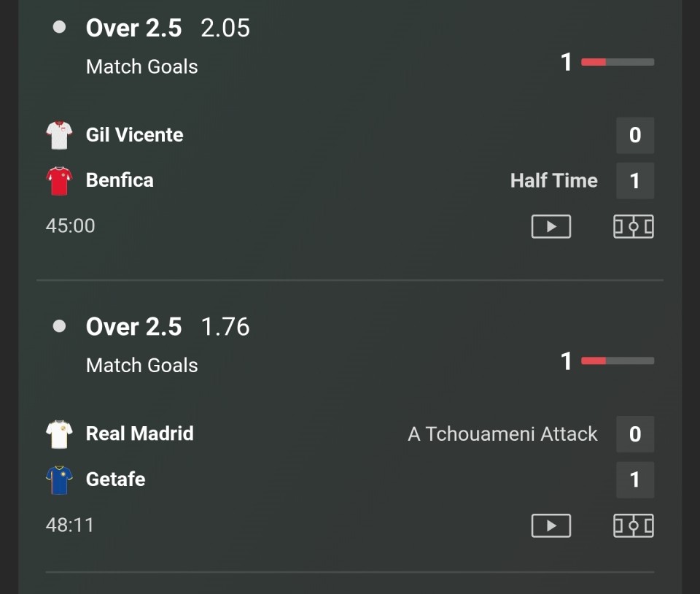Viewport: 700px width, 594px height.
Task: Show pitch tracker for Real Madrid match
Action: coord(633,525)
